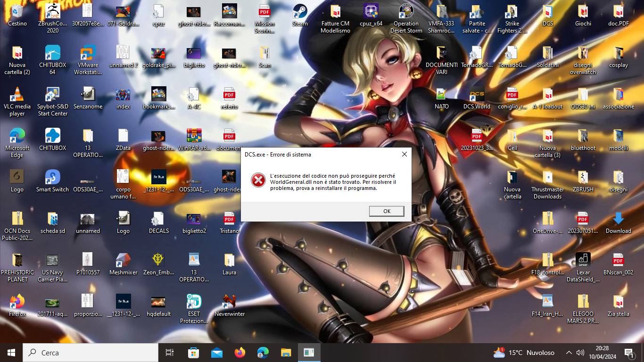This screenshot has height=362, width=644.
Task: Select the Lexar DataShield desktop icon
Action: pos(583,267)
